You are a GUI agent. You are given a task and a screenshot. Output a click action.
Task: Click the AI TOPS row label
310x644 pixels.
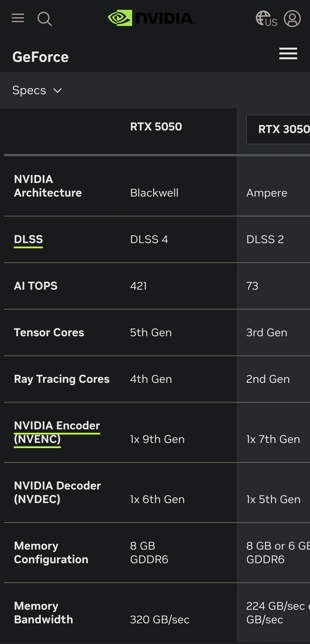click(x=36, y=286)
